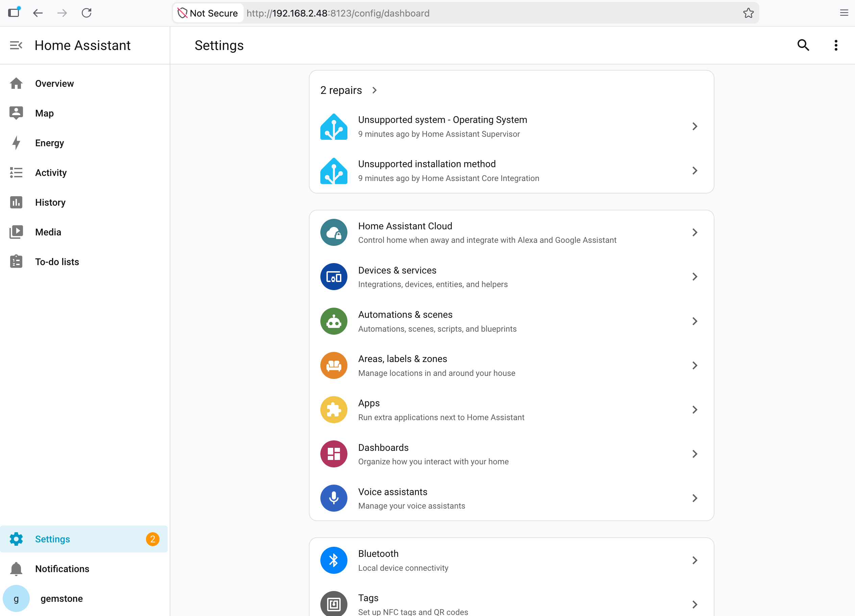Reload the page with refresh icon
Screen dimensions: 855x616
87,13
